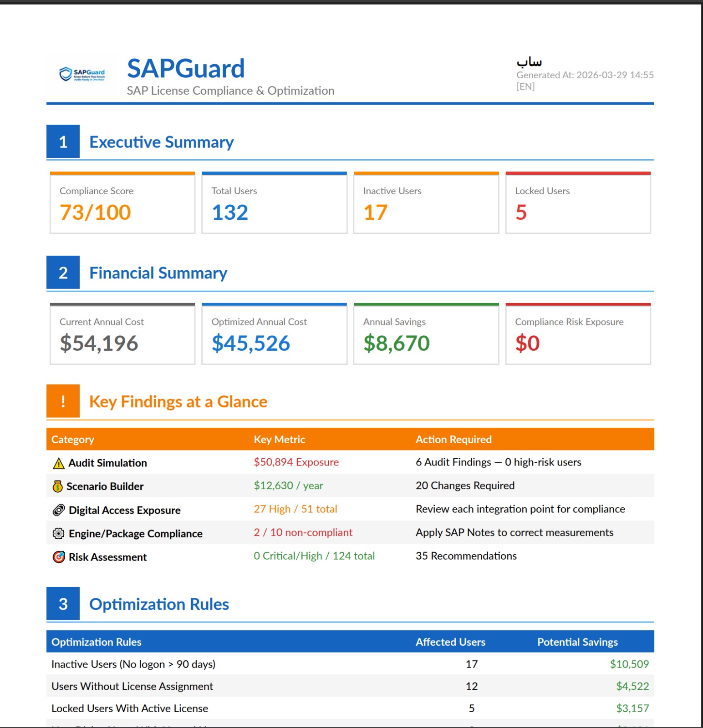Click the '$12,630 / year' metric
The width and height of the screenshot is (703, 728).
point(289,486)
